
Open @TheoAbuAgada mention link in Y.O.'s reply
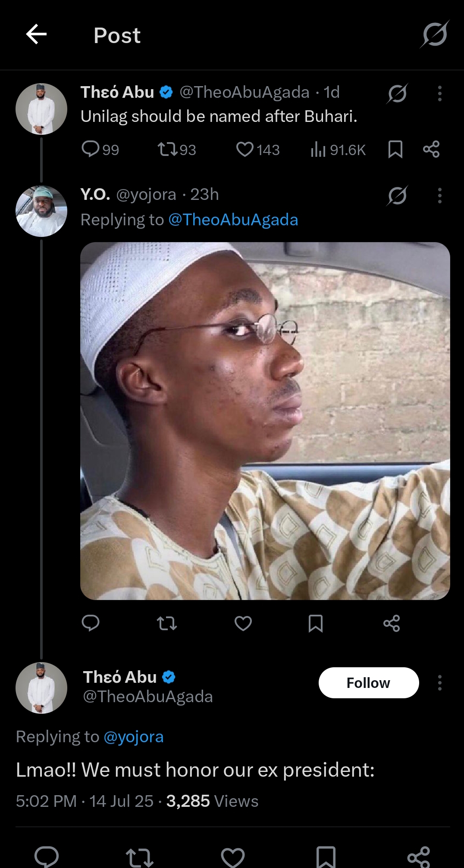click(x=233, y=220)
